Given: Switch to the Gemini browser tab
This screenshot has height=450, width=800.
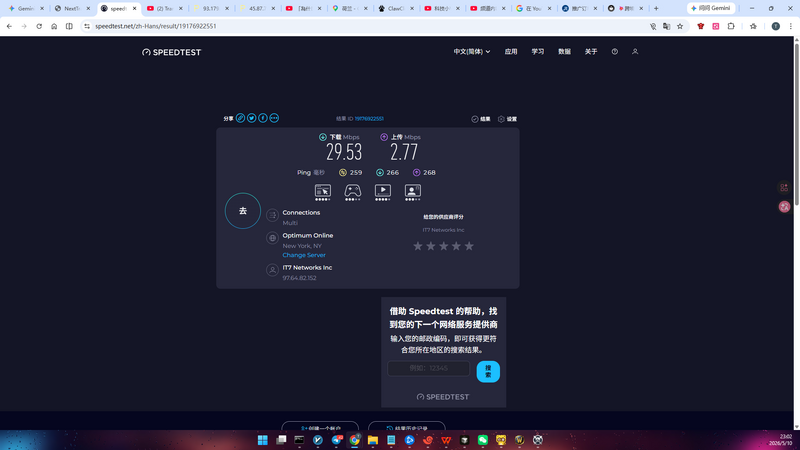Looking at the screenshot, I should pyautogui.click(x=25, y=9).
